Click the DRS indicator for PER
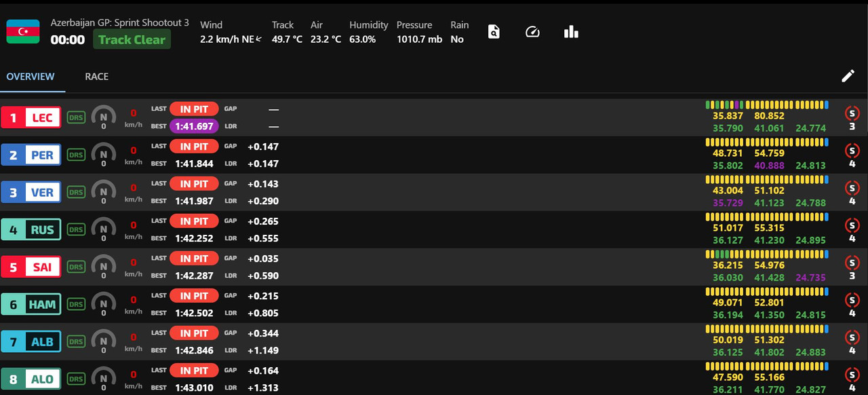This screenshot has width=868, height=395. [x=77, y=155]
